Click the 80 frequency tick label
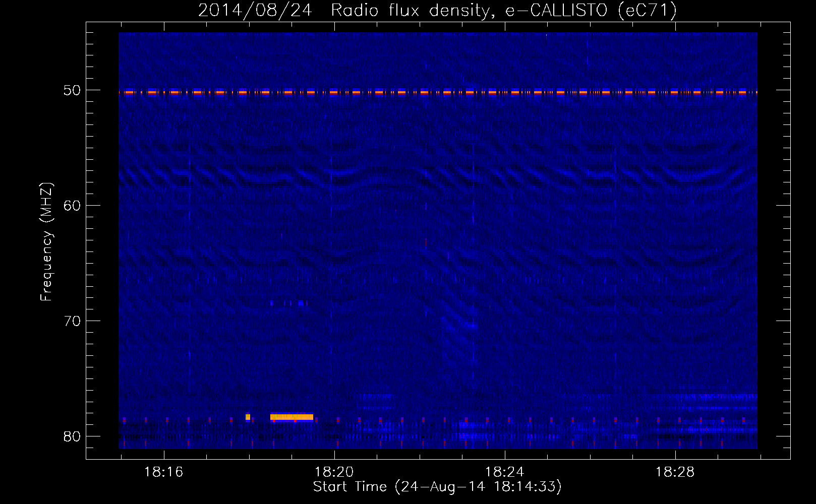The width and height of the screenshot is (816, 504). click(x=72, y=436)
